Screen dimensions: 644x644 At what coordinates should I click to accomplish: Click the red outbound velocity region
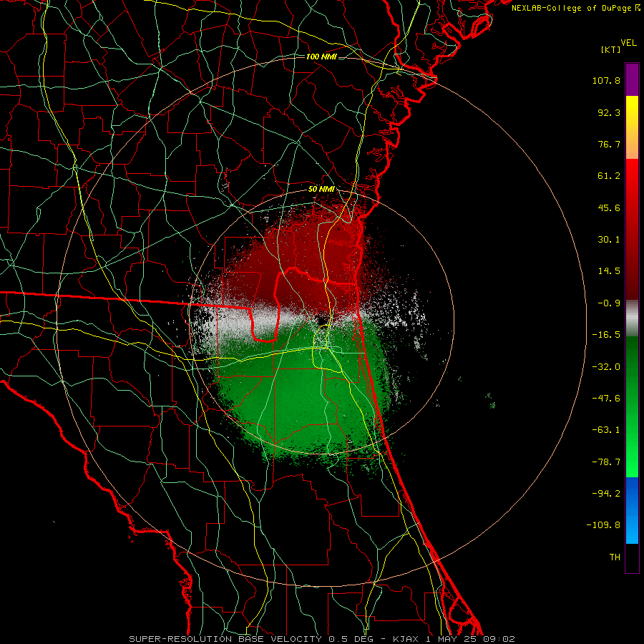pos(304,259)
